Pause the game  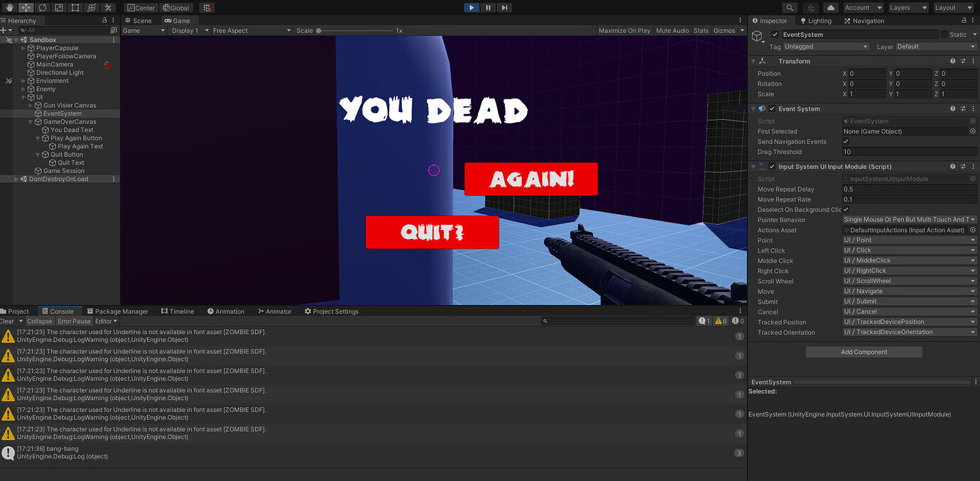(488, 7)
